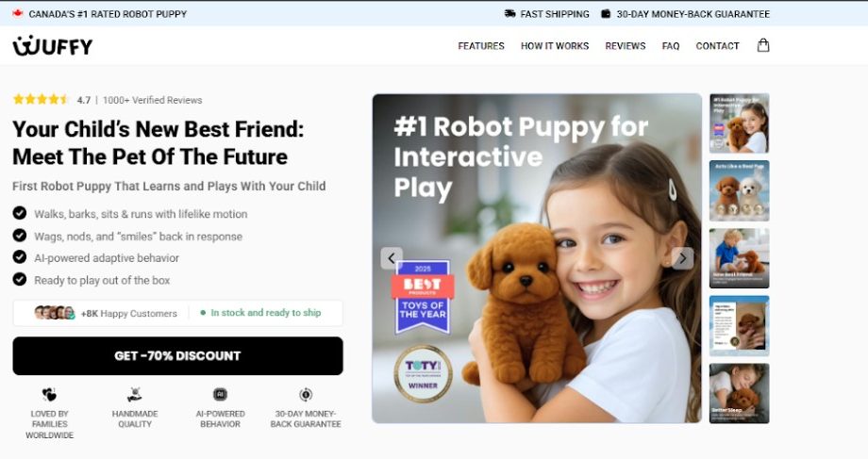Click checkmark beside AI-powered adaptive behavior
The height and width of the screenshot is (459, 868).
(x=20, y=257)
